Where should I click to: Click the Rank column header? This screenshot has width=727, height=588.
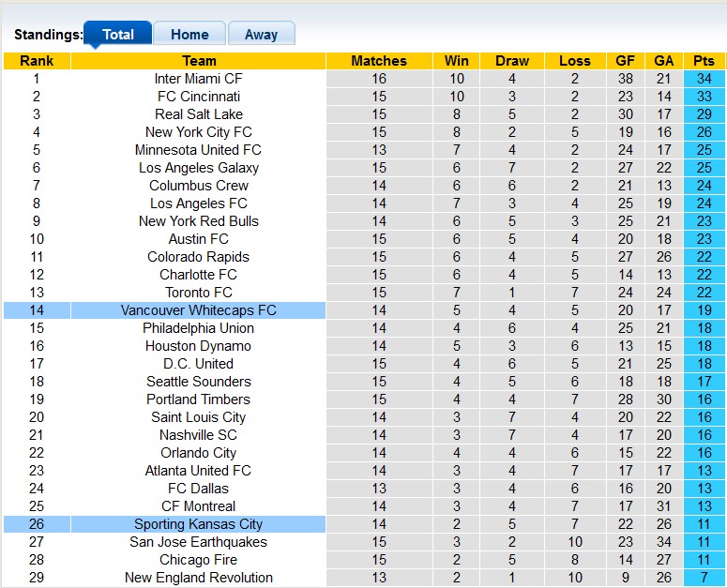(37, 61)
